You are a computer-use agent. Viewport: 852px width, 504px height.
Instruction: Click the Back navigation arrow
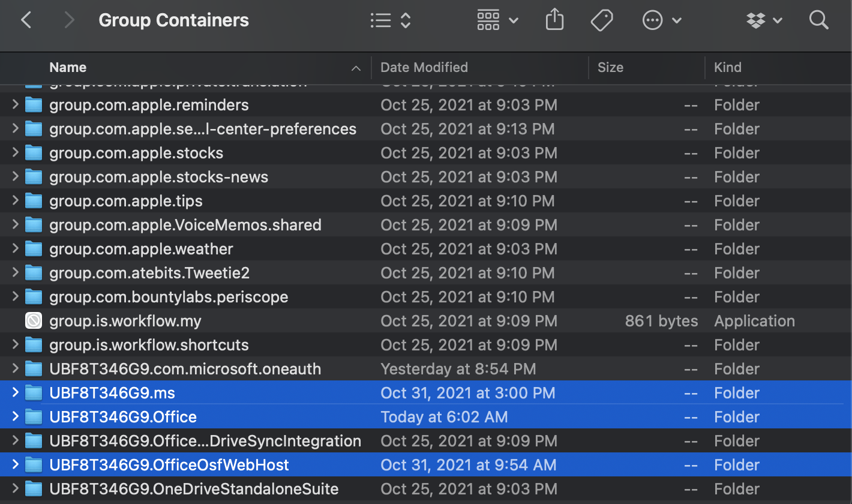26,20
